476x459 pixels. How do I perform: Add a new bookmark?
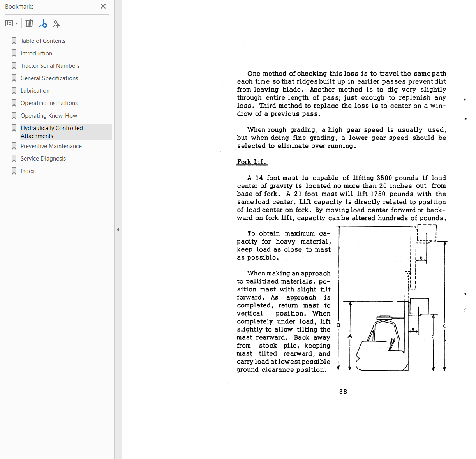[x=42, y=23]
